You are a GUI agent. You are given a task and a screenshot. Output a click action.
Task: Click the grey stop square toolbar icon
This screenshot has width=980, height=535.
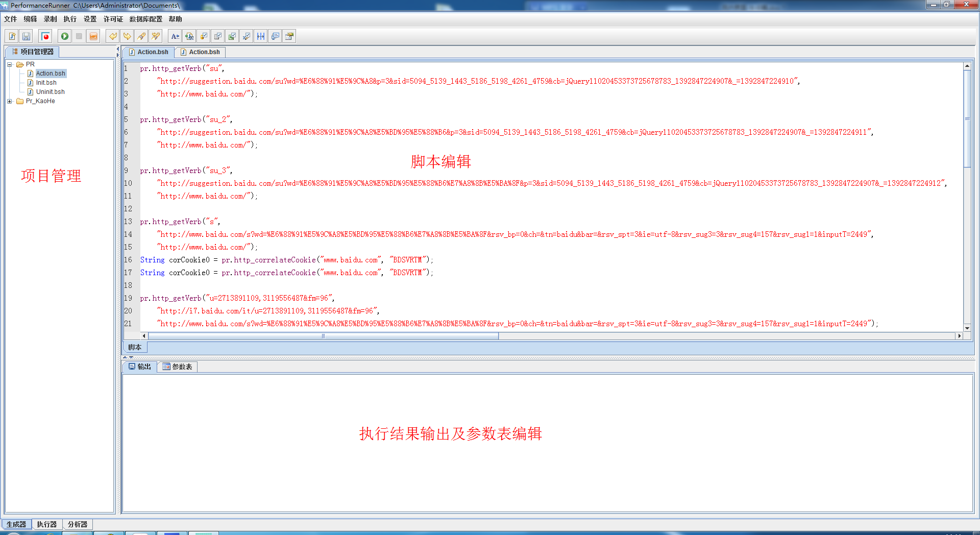click(x=79, y=36)
